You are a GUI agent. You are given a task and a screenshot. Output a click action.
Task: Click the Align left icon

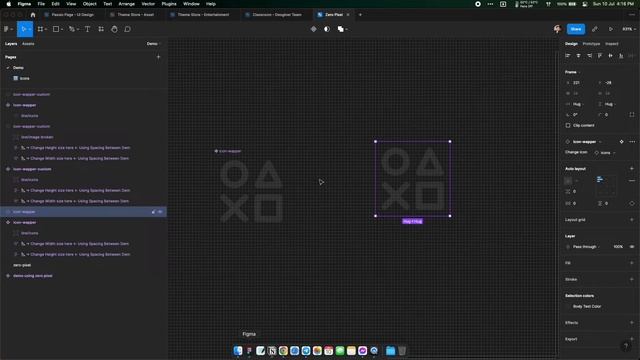pos(568,56)
